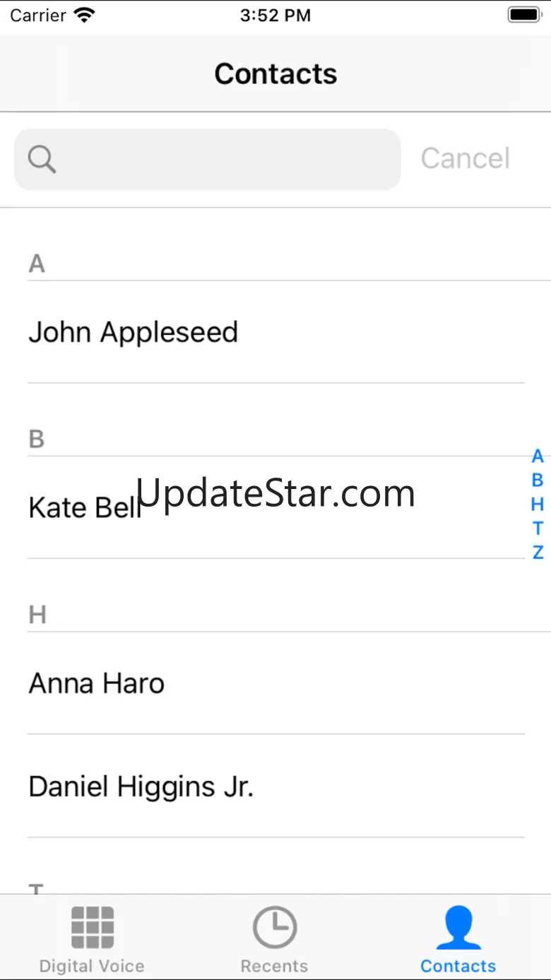
Task: Switch to the Digital Voice tab label
Action: click(92, 966)
